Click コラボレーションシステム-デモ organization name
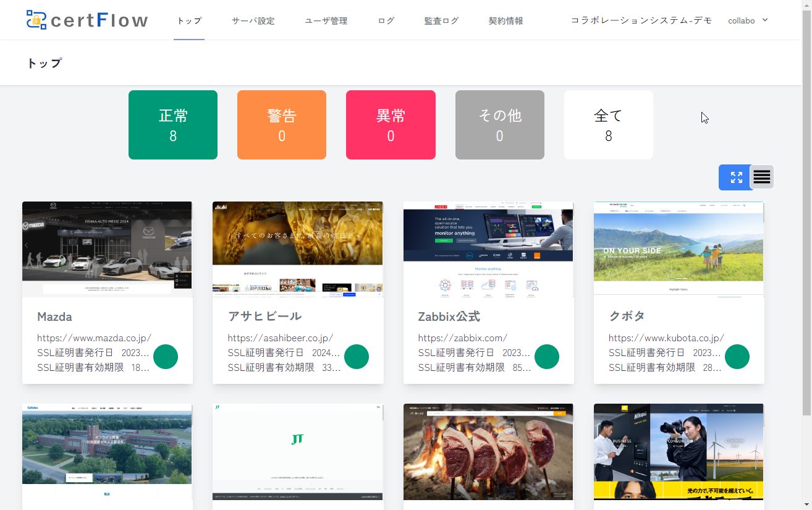This screenshot has width=812, height=510. pos(641,20)
